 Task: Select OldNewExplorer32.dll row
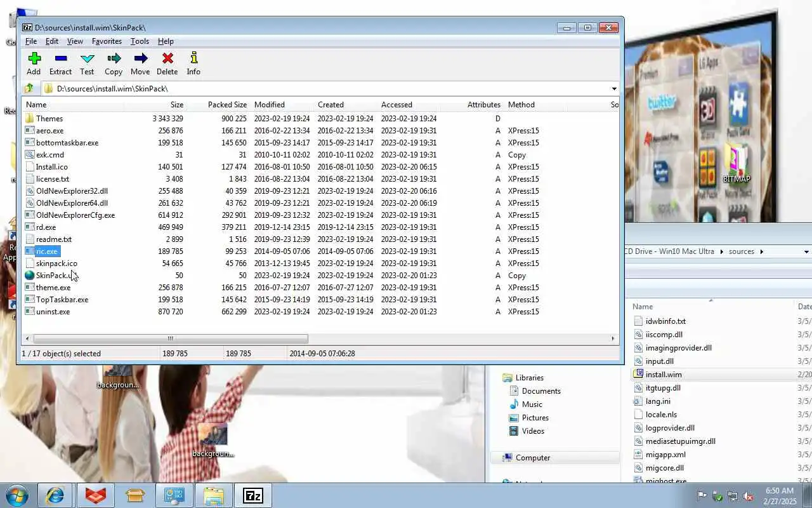320,190
